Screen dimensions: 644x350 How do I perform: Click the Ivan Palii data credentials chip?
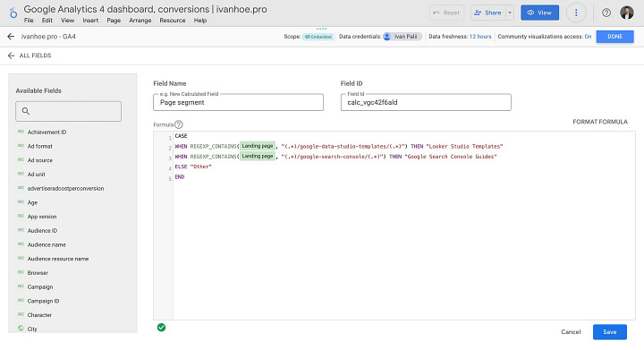click(x=402, y=37)
